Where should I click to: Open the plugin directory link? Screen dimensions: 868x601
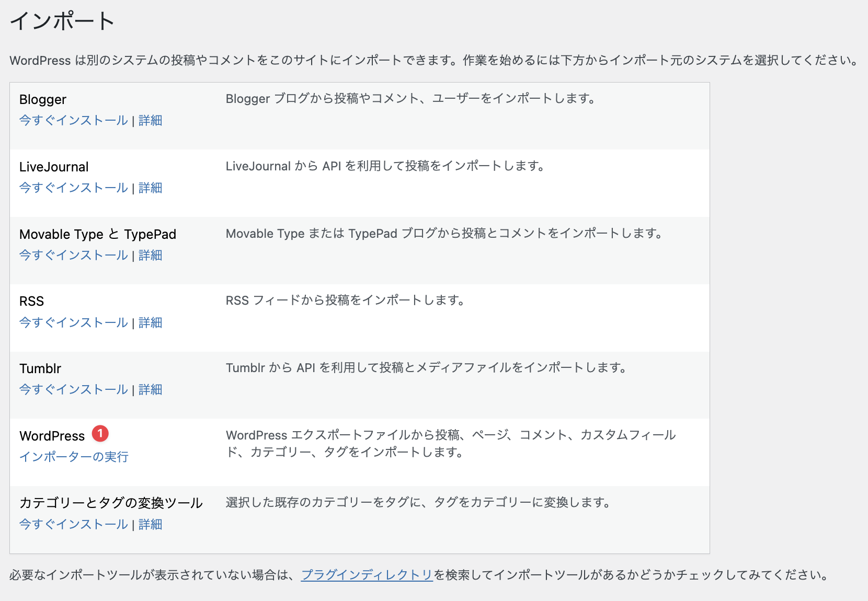[367, 575]
